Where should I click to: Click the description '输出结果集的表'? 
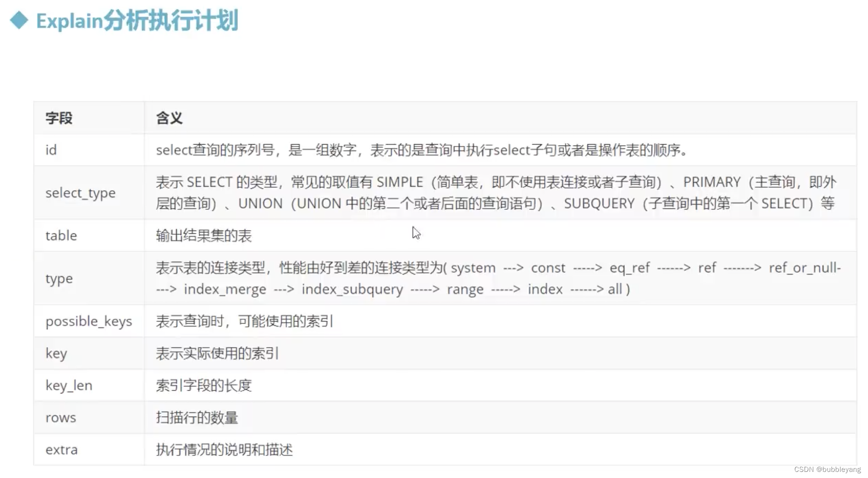[204, 236]
